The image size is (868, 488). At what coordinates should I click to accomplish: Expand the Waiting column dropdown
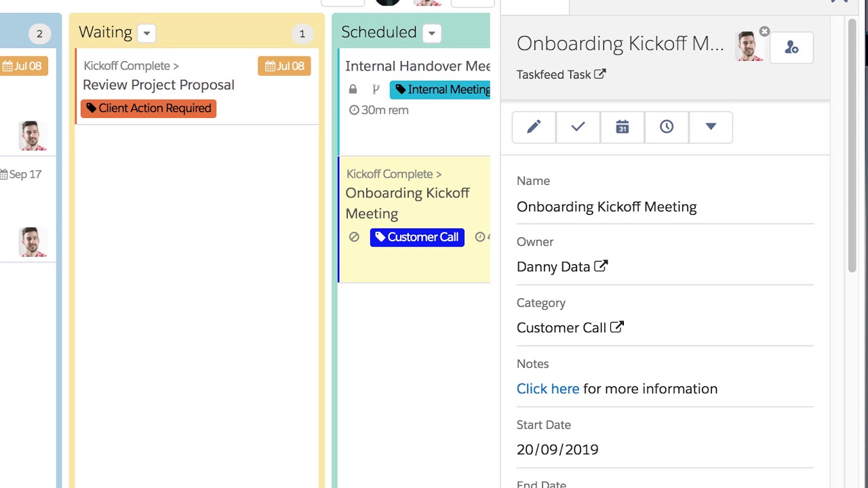click(146, 33)
